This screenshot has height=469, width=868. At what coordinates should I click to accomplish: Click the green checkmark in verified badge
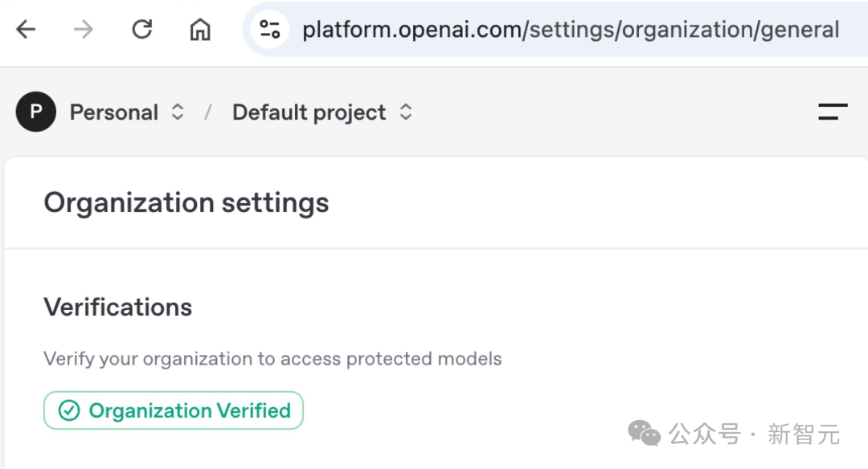(70, 410)
